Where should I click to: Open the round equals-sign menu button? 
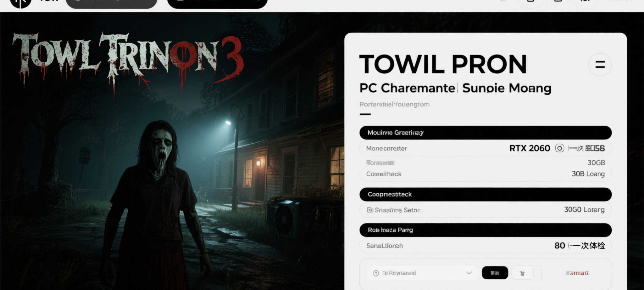coord(600,65)
